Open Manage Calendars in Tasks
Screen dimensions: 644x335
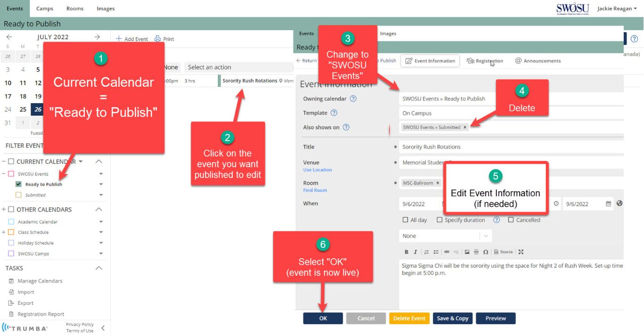tap(40, 281)
